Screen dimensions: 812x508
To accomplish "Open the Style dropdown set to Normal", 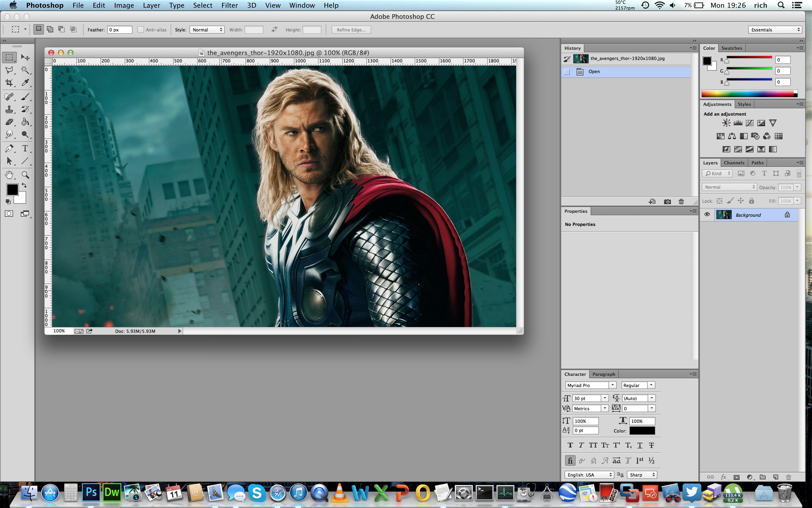I will (x=207, y=30).
